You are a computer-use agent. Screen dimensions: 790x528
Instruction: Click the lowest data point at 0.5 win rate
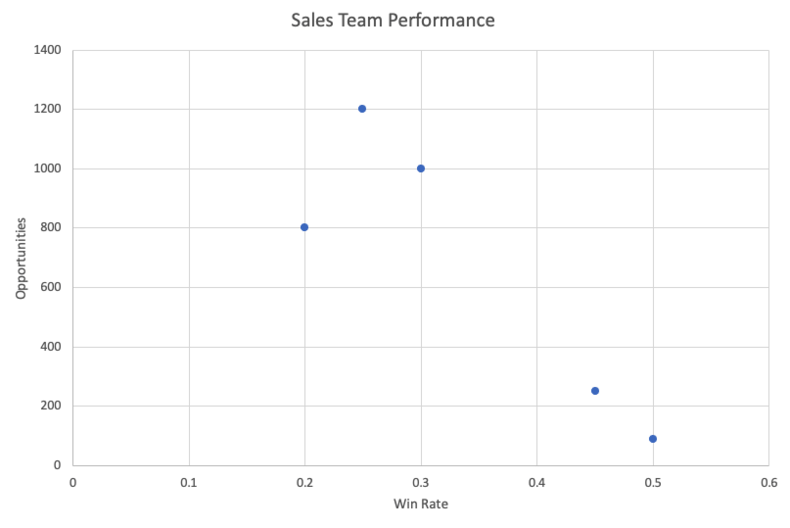(653, 439)
